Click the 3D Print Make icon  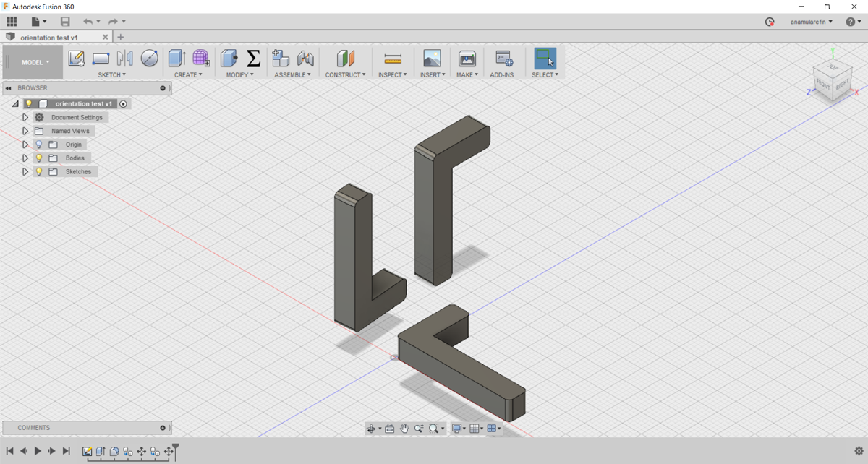click(x=467, y=59)
